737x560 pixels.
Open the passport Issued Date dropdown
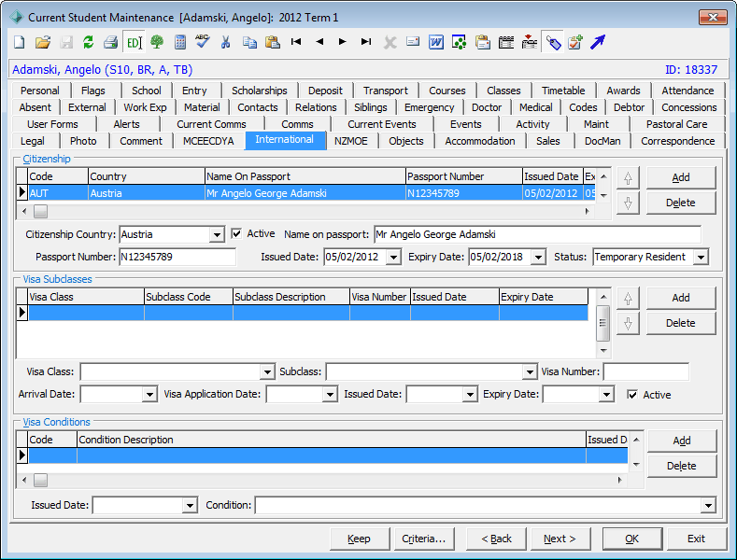(393, 257)
